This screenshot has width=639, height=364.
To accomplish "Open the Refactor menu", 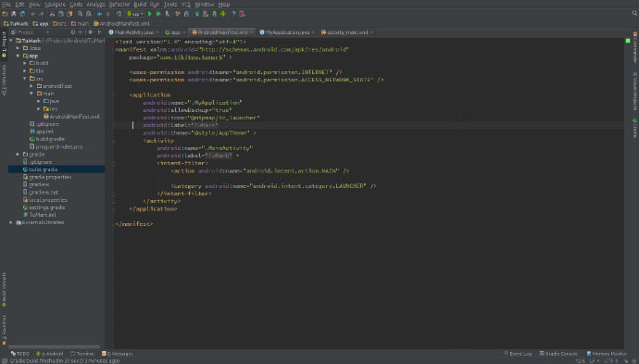I will coord(119,4).
